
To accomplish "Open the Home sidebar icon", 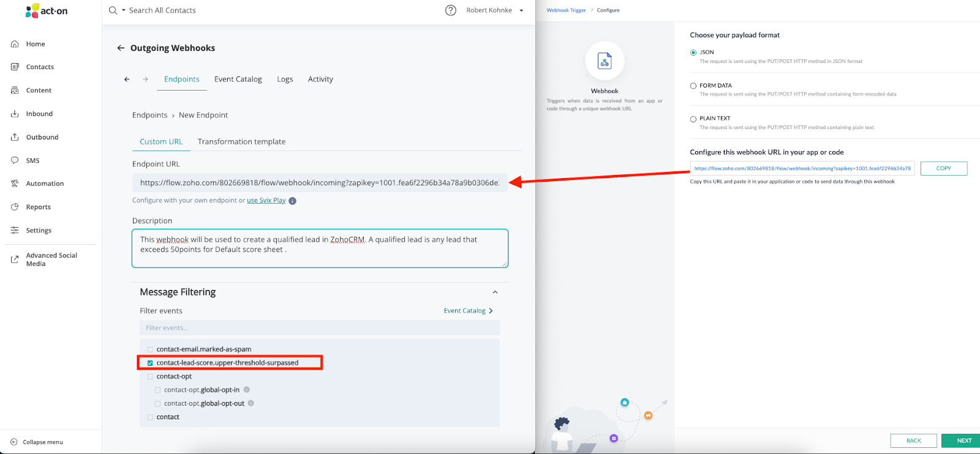I will [x=15, y=44].
